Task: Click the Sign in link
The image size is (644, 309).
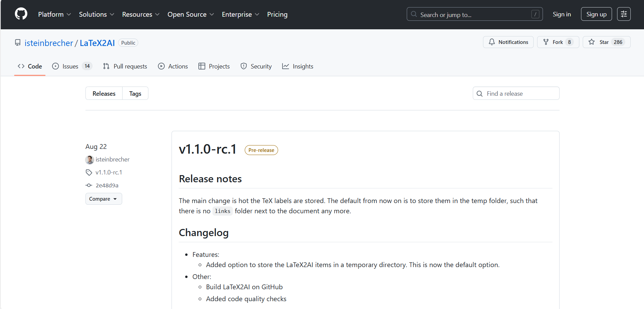Action: 562,14
